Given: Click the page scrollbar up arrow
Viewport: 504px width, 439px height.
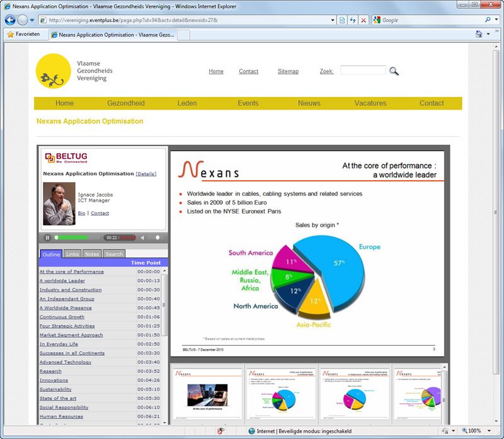Looking at the screenshot, I should click(x=496, y=47).
